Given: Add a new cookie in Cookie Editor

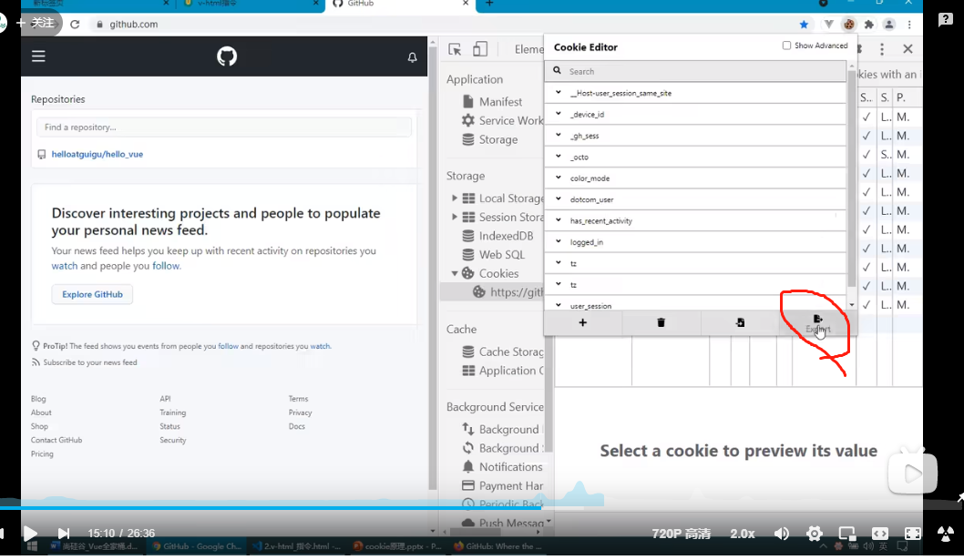Looking at the screenshot, I should [x=583, y=322].
